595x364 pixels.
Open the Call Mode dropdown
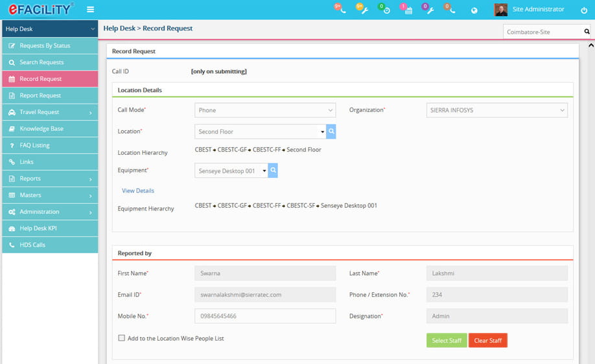click(x=265, y=110)
